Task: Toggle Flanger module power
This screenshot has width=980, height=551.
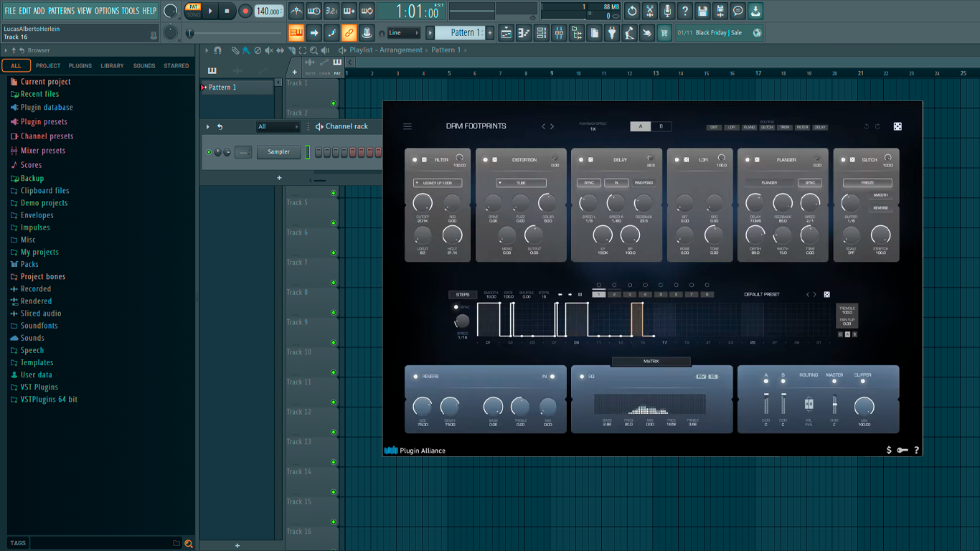Action: tap(747, 160)
